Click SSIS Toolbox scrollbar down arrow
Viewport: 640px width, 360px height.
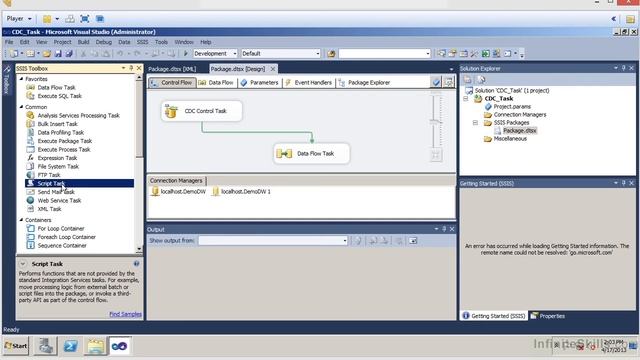[x=139, y=249]
